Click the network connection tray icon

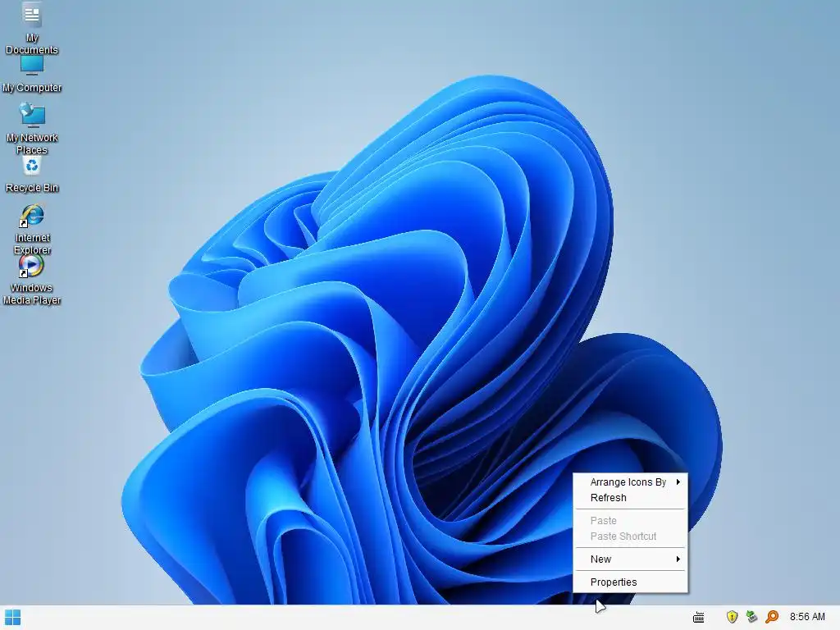coord(751,617)
